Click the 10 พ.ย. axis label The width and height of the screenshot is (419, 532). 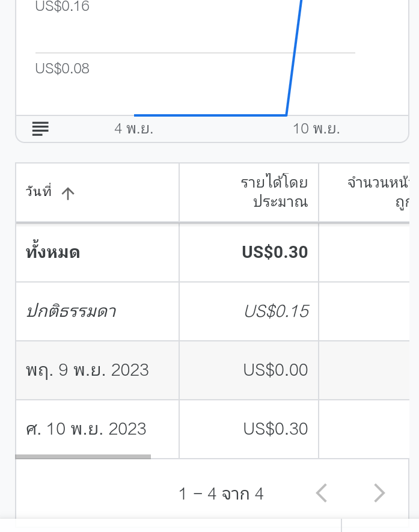click(316, 129)
